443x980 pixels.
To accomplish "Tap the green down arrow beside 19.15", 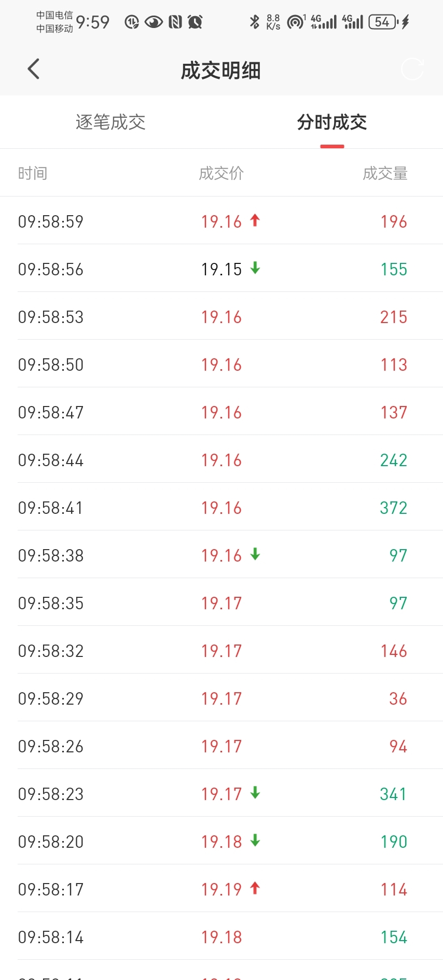I will 255,269.
